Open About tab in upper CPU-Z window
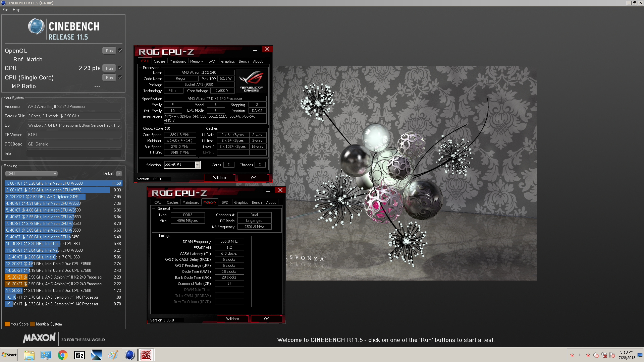The height and width of the screenshot is (362, 644). [258, 61]
